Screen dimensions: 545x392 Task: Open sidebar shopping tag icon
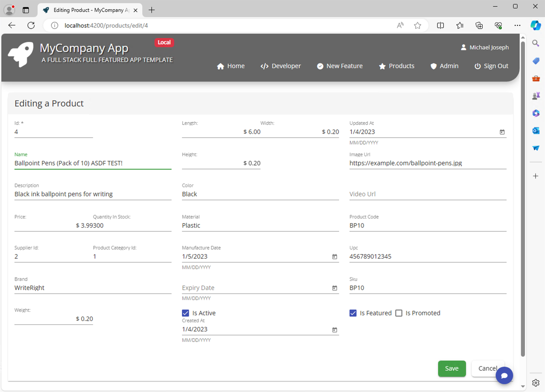pos(536,61)
